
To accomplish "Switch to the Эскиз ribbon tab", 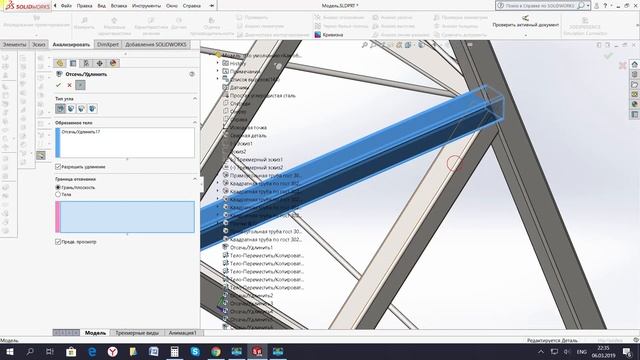I will [39, 44].
